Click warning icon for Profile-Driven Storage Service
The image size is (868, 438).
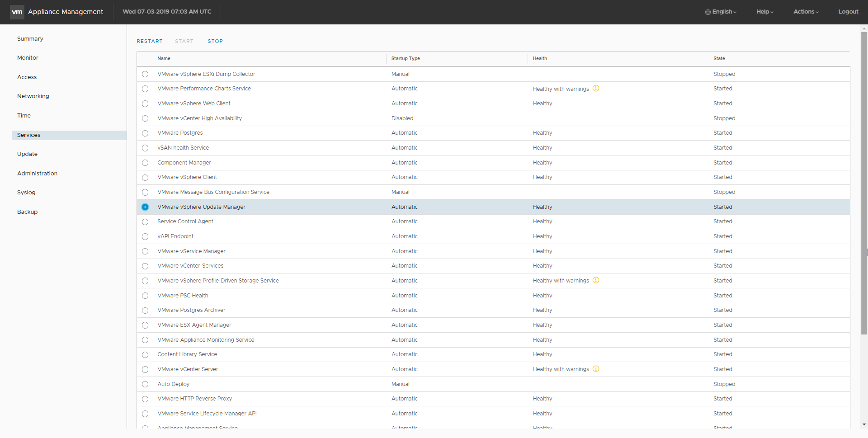click(x=596, y=280)
